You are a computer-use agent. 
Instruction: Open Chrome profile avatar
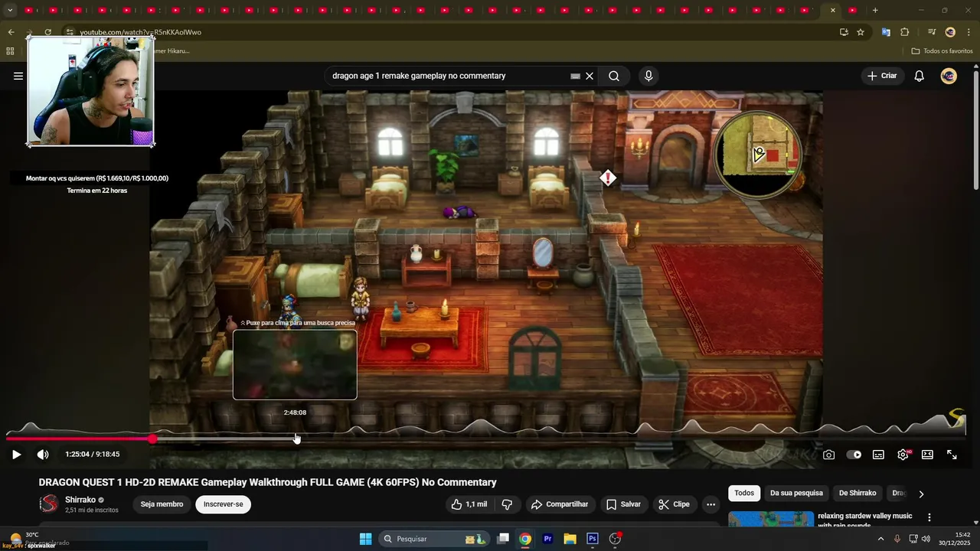click(x=950, y=32)
